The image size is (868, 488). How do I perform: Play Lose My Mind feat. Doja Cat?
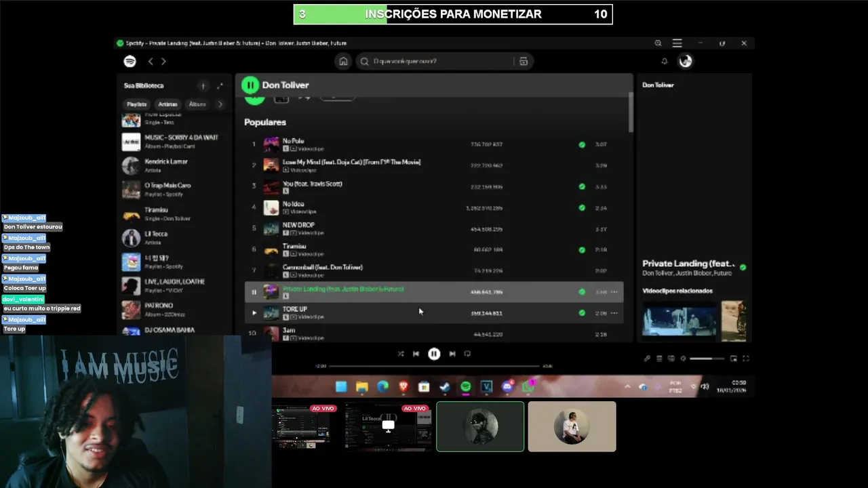[x=434, y=165]
